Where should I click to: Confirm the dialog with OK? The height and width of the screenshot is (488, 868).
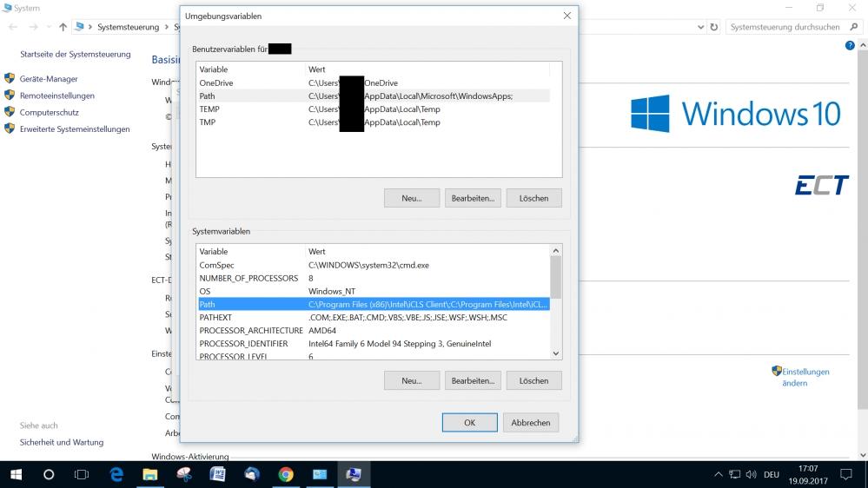pyautogui.click(x=469, y=423)
